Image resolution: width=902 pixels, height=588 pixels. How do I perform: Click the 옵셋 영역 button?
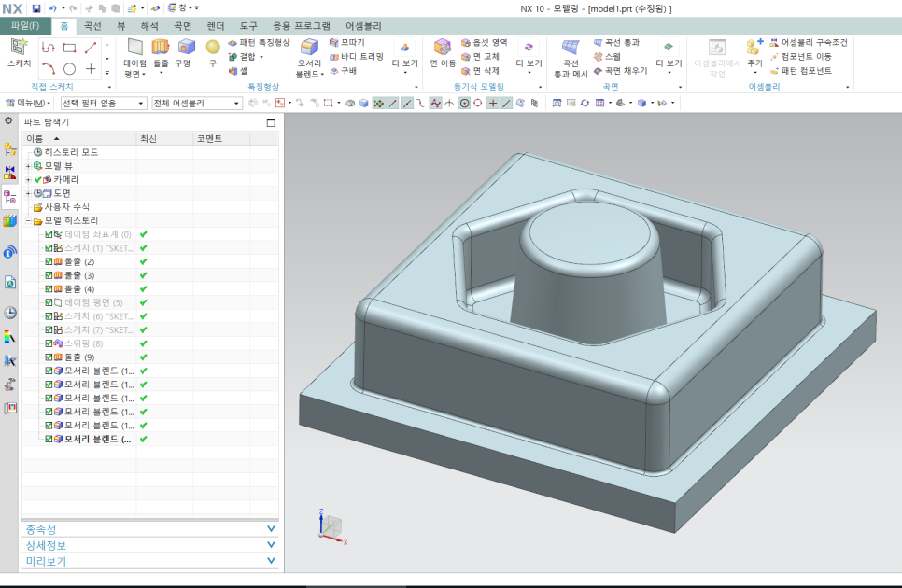[485, 43]
